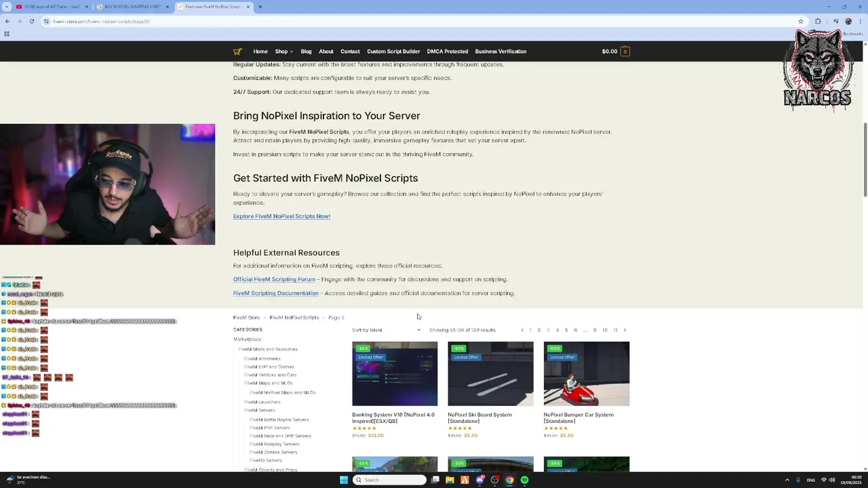Open Task View in taskbar
Screen dimensions: 868x488
[x=435, y=480]
